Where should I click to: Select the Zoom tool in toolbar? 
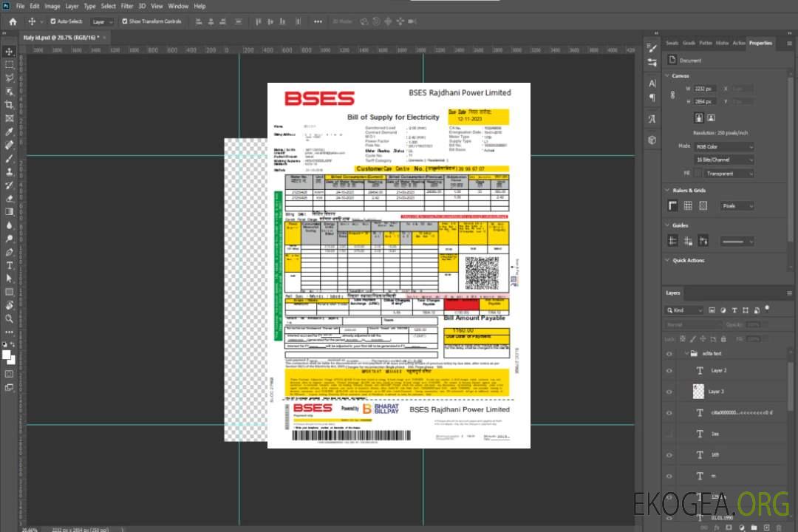[x=10, y=318]
